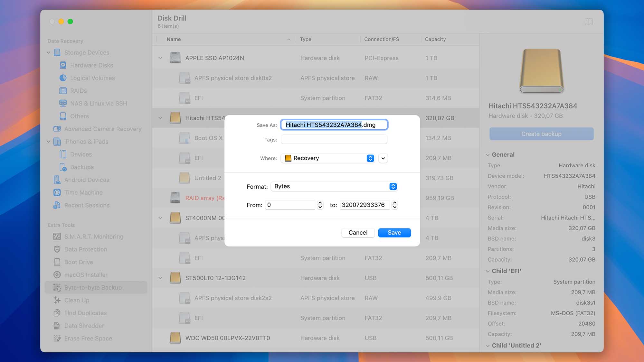644x362 pixels.
Task: Click the 'to' offset field
Action: [365, 205]
